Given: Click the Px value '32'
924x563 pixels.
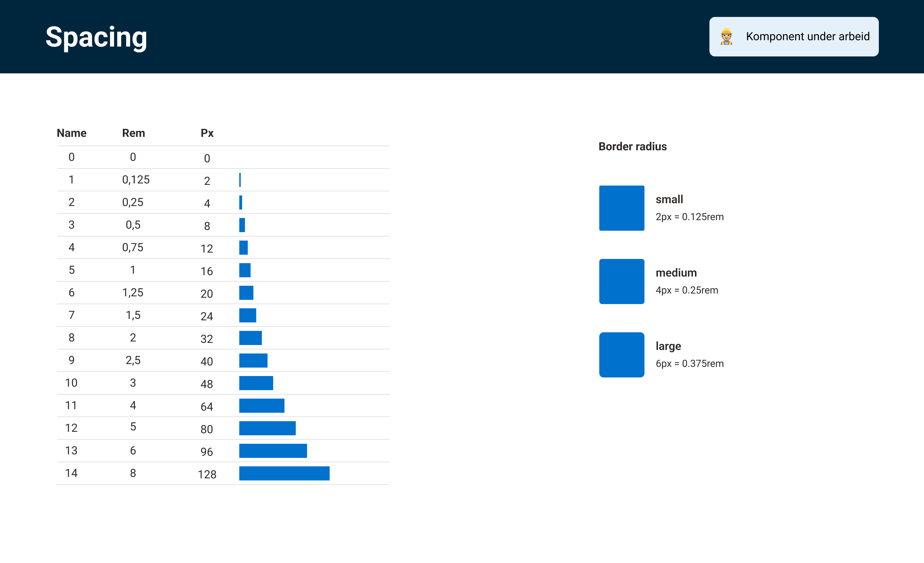Looking at the screenshot, I should point(206,339).
